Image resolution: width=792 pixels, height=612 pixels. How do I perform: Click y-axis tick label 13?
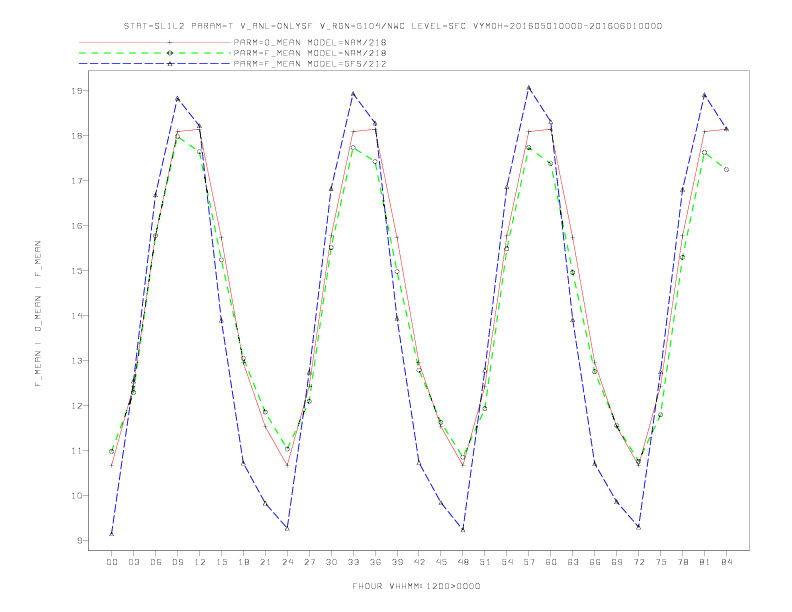click(x=77, y=361)
